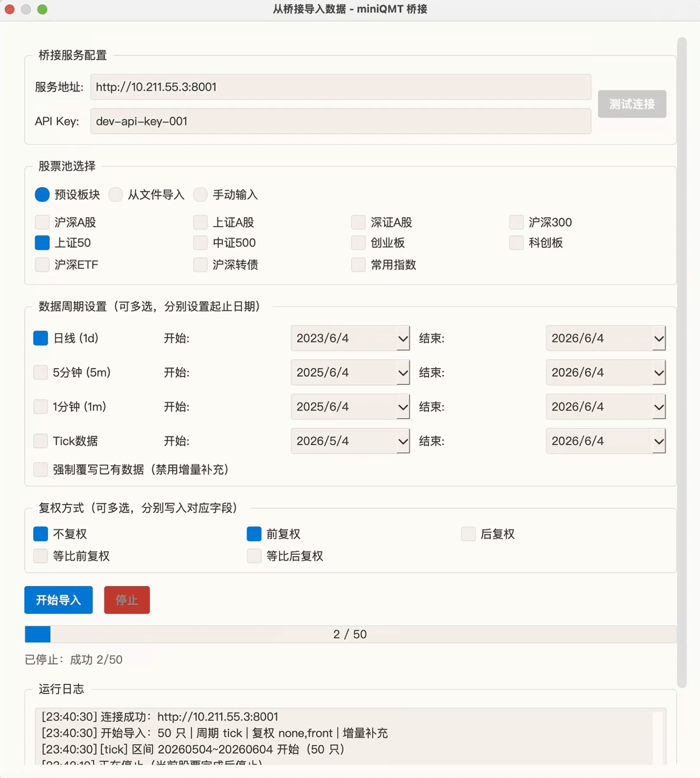Viewport: 700px width, 778px height.
Task: Click the 2 / 50 progress bar
Action: click(x=351, y=634)
